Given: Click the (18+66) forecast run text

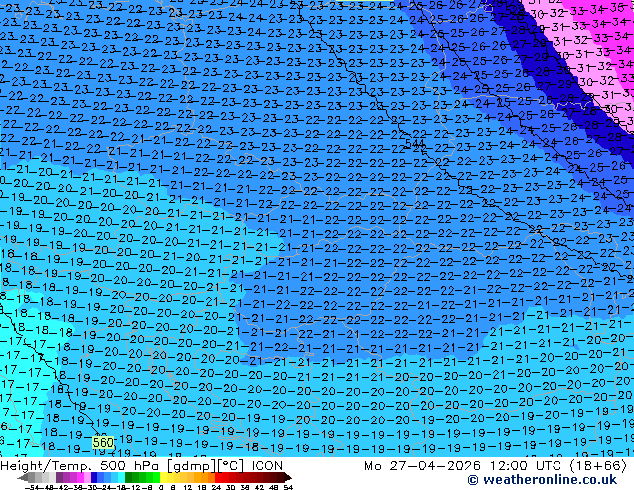Looking at the screenshot, I should pyautogui.click(x=598, y=466).
